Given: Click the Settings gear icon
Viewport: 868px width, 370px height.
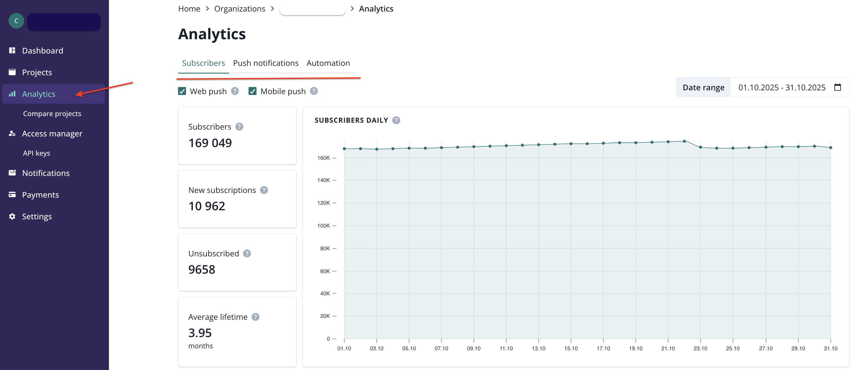Looking at the screenshot, I should click(12, 217).
